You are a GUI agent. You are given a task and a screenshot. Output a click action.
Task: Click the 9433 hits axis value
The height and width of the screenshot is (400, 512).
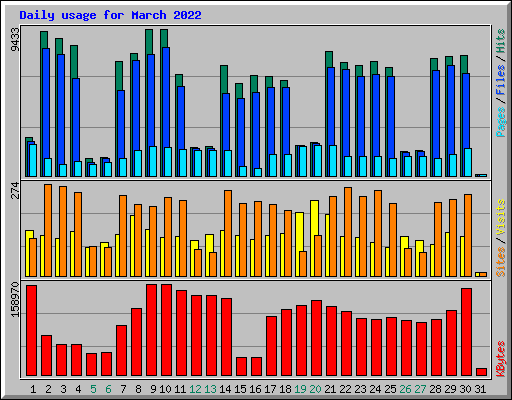15,40
